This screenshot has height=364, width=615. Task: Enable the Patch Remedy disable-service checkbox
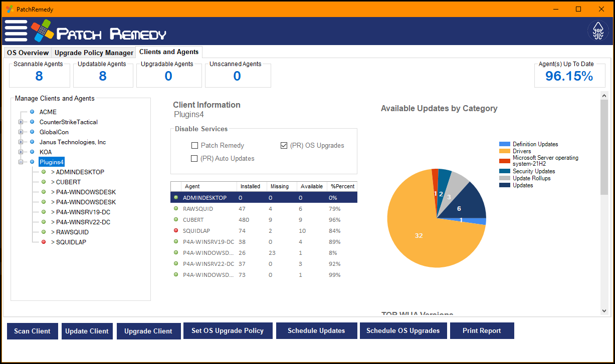pyautogui.click(x=194, y=145)
